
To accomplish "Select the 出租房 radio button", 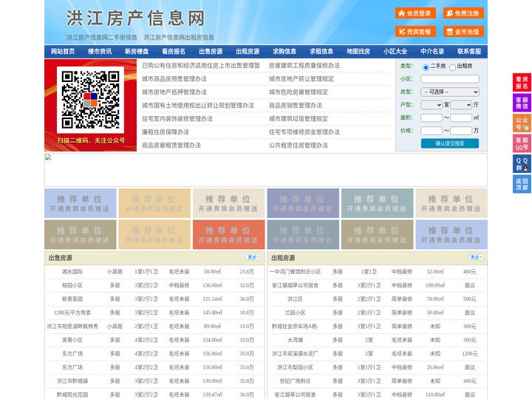I will [452, 67].
